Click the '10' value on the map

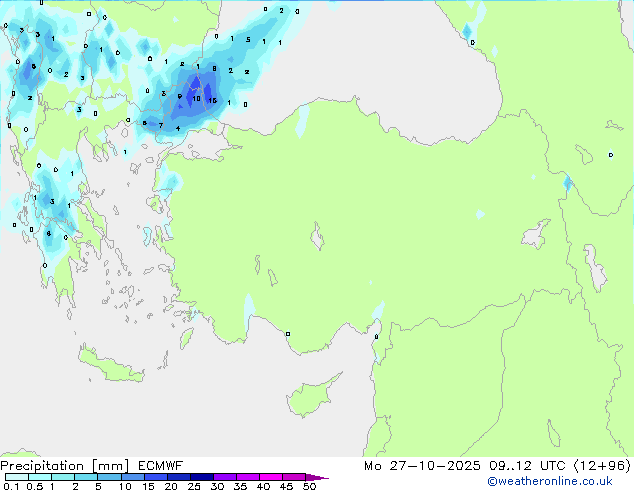pos(197,99)
